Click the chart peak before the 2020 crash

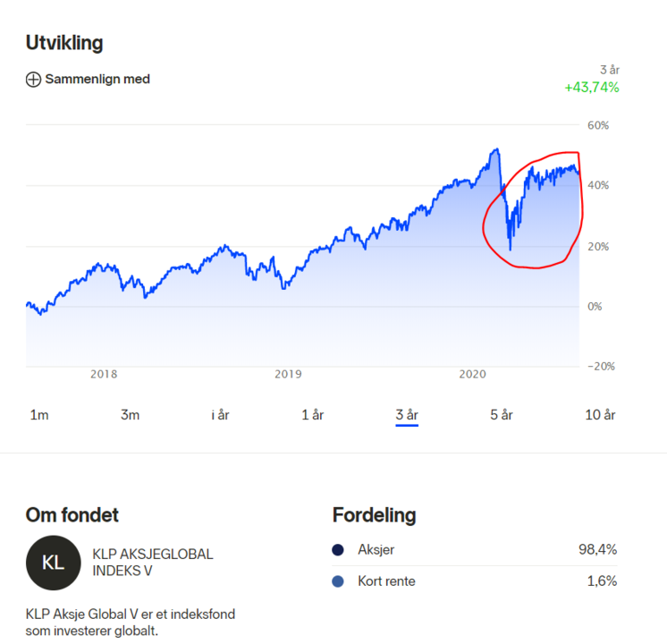pos(496,149)
